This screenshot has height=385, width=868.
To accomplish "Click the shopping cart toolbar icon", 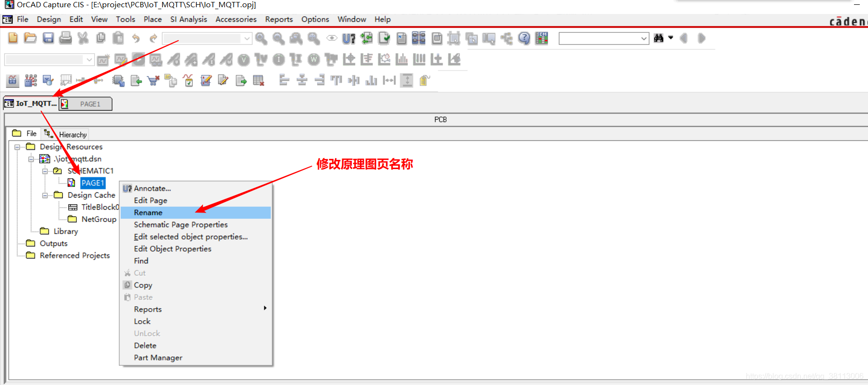I will point(153,81).
